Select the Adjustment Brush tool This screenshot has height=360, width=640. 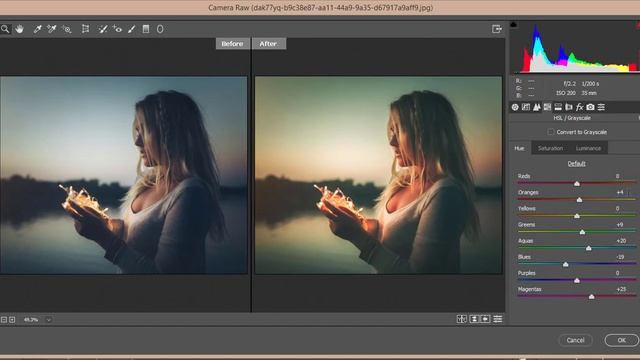131,29
